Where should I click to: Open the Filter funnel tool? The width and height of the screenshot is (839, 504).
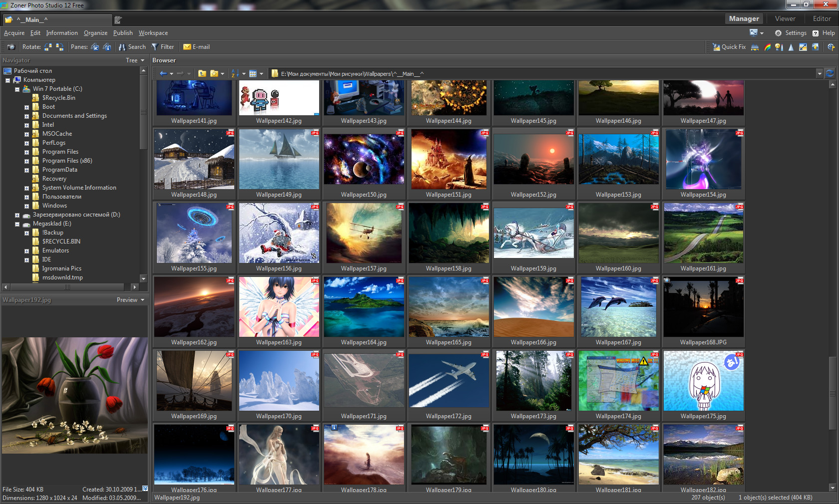point(163,47)
